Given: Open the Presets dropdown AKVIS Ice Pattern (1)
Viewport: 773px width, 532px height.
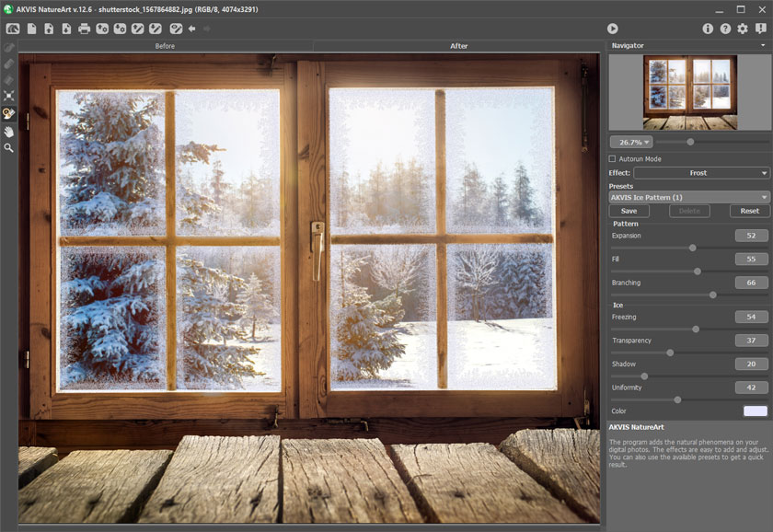Looking at the screenshot, I should pos(689,197).
